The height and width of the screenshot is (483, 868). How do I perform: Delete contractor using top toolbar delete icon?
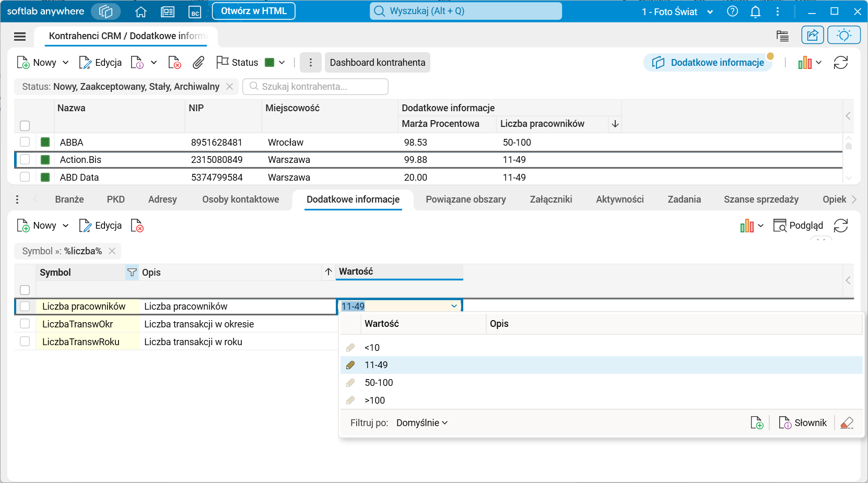pyautogui.click(x=174, y=63)
